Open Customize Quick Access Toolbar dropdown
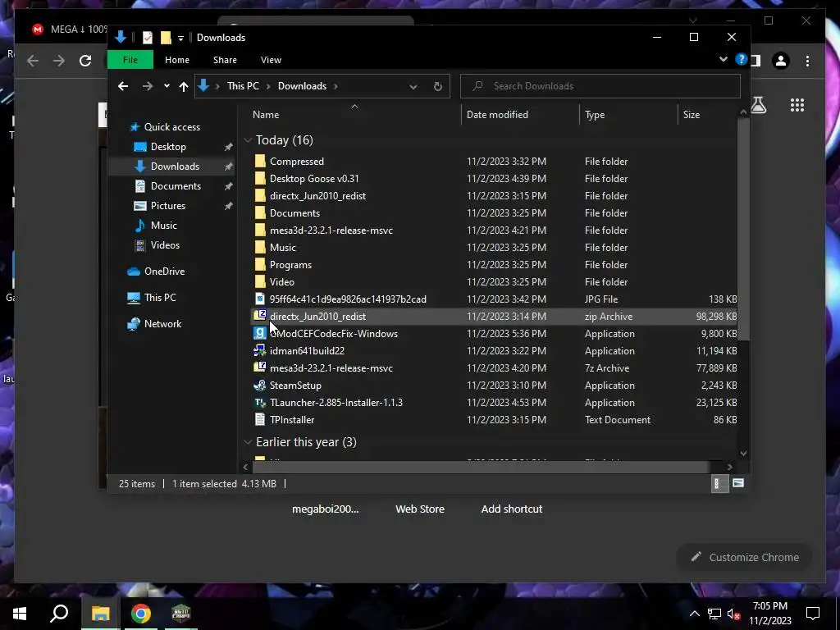Image resolution: width=840 pixels, height=630 pixels. click(180, 38)
